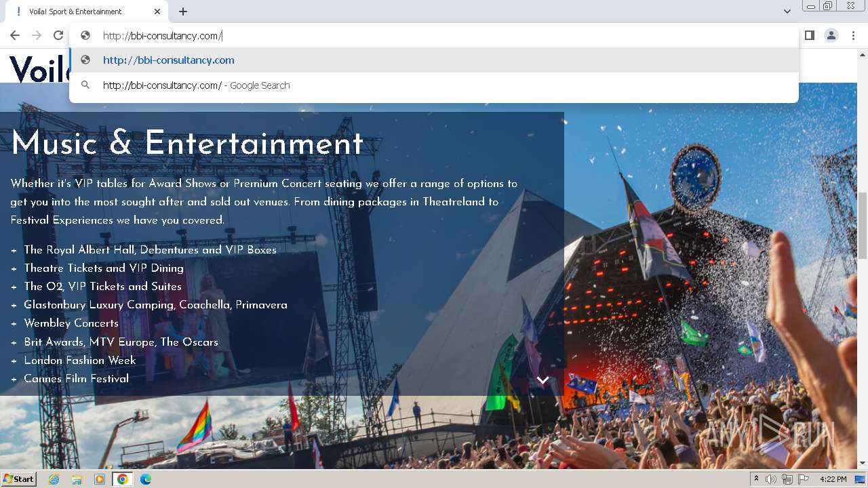Screen dimensions: 868x488
Task: Click the 'Wembley Concerts' list item
Action: pyautogui.click(x=71, y=323)
